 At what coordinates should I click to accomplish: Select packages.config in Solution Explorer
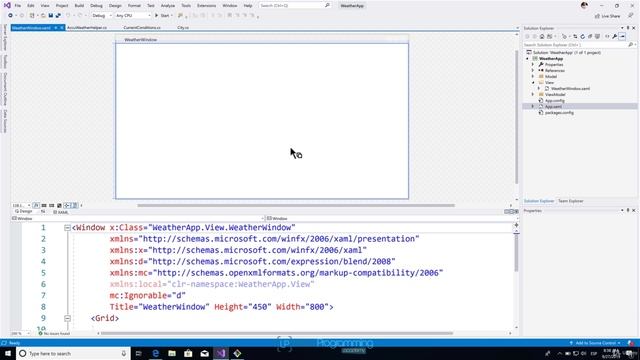pos(559,113)
